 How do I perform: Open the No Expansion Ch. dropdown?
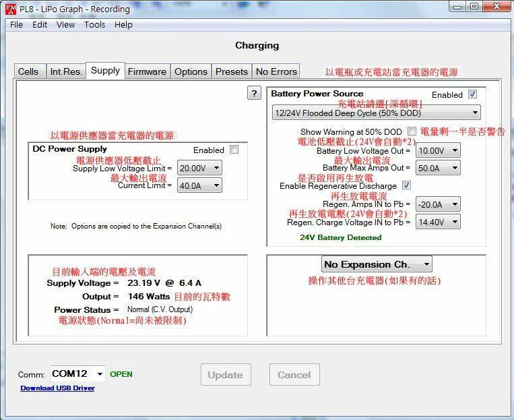pyautogui.click(x=377, y=264)
